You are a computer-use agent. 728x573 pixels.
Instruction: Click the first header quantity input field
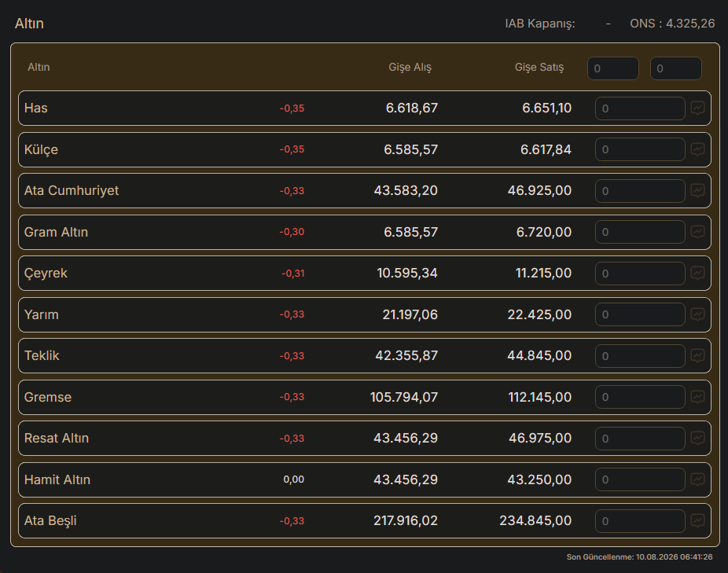click(613, 68)
